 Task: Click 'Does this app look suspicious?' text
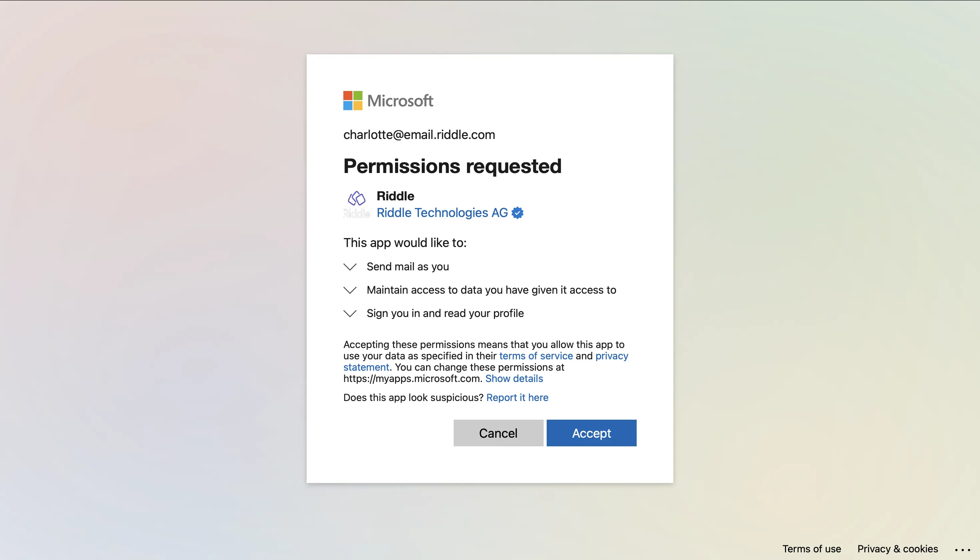tap(413, 397)
